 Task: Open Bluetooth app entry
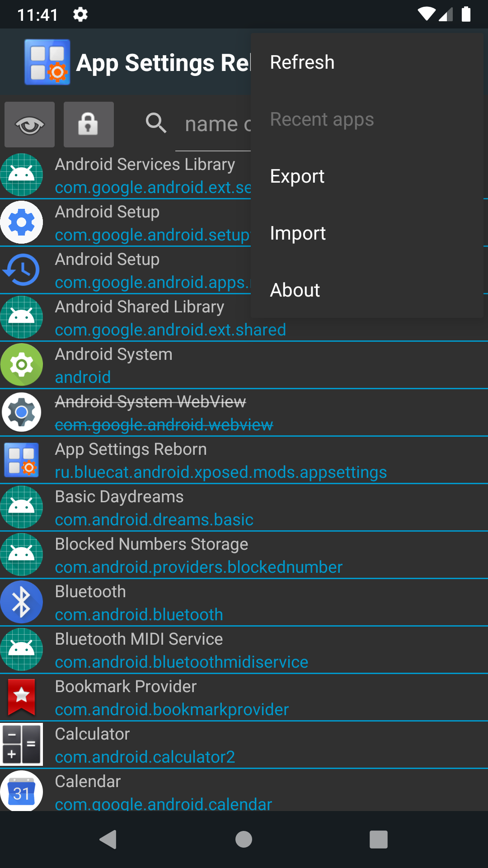pos(244,603)
